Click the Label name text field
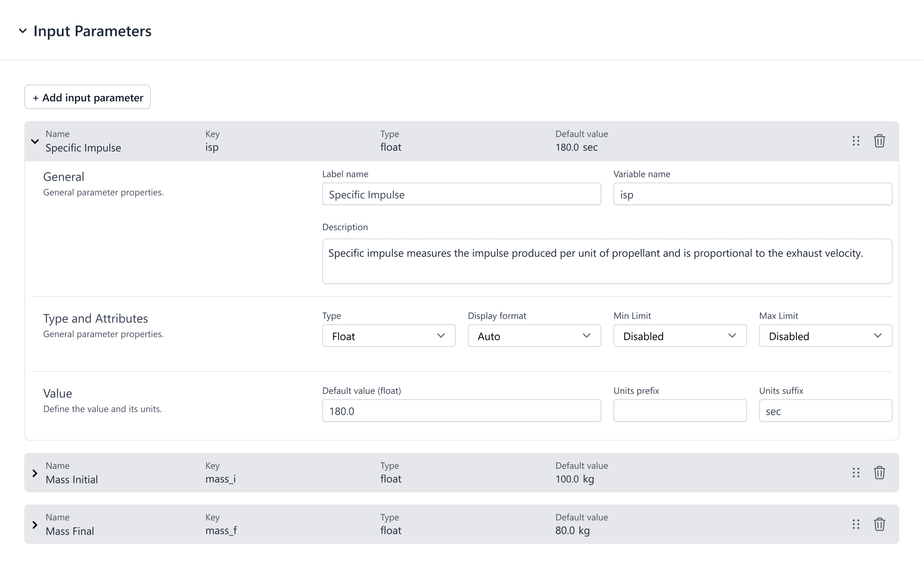Image resolution: width=924 pixels, height=568 pixels. point(461,194)
